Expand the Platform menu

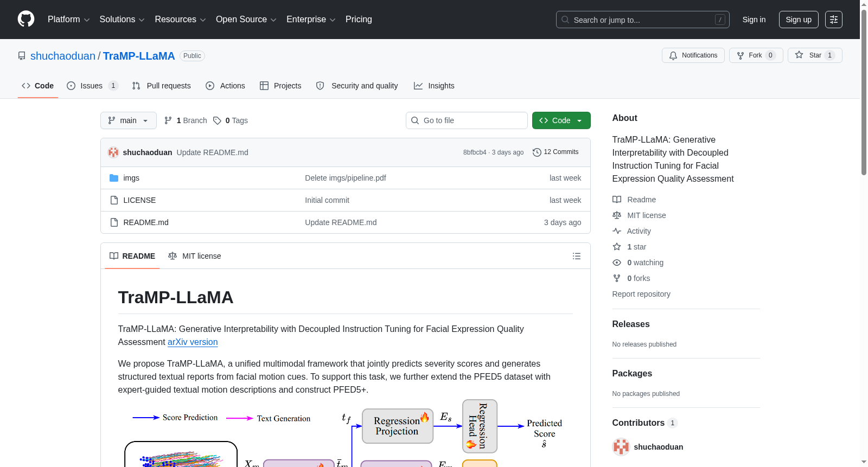tap(68, 20)
